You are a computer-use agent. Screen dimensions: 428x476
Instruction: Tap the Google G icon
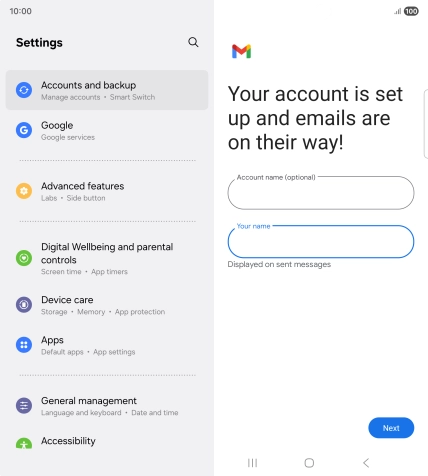click(24, 130)
